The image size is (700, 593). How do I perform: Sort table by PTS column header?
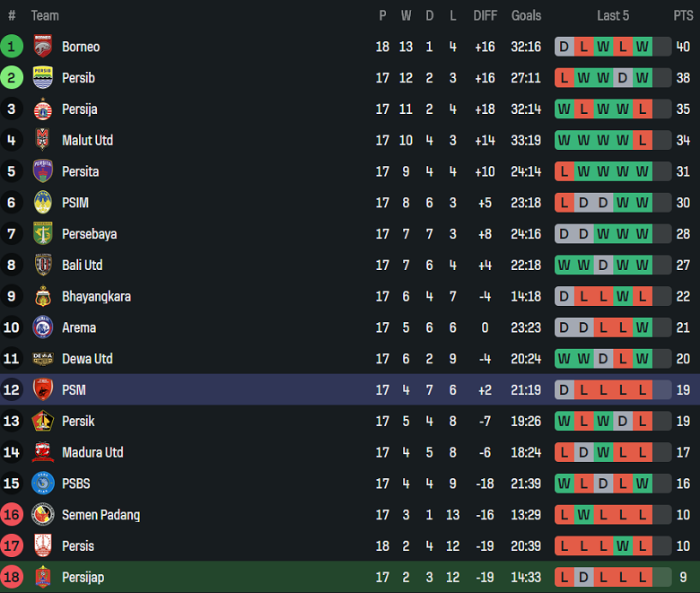683,15
